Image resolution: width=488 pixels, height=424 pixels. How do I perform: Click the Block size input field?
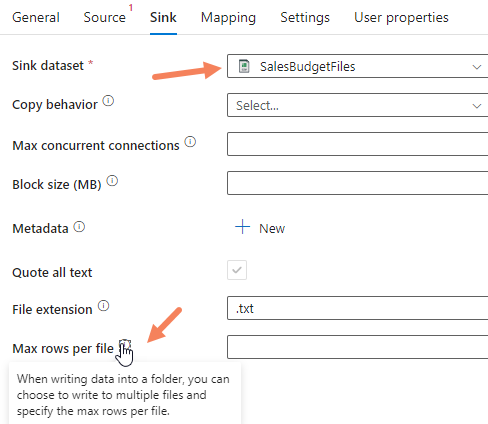(358, 183)
